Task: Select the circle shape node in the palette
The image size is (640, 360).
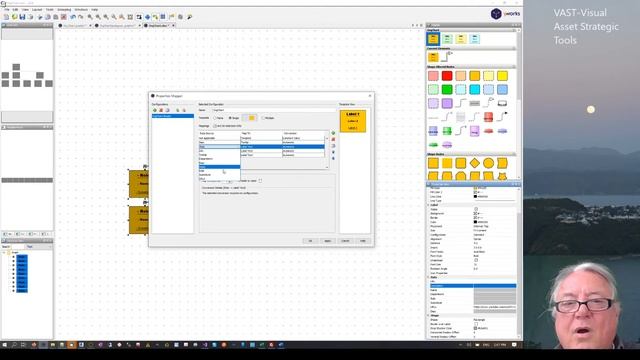Action: pos(488,163)
